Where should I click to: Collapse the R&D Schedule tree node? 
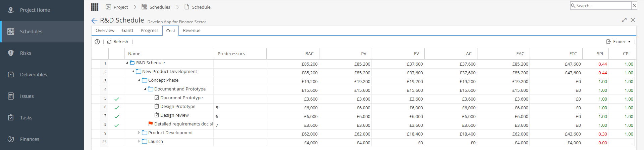(x=127, y=63)
